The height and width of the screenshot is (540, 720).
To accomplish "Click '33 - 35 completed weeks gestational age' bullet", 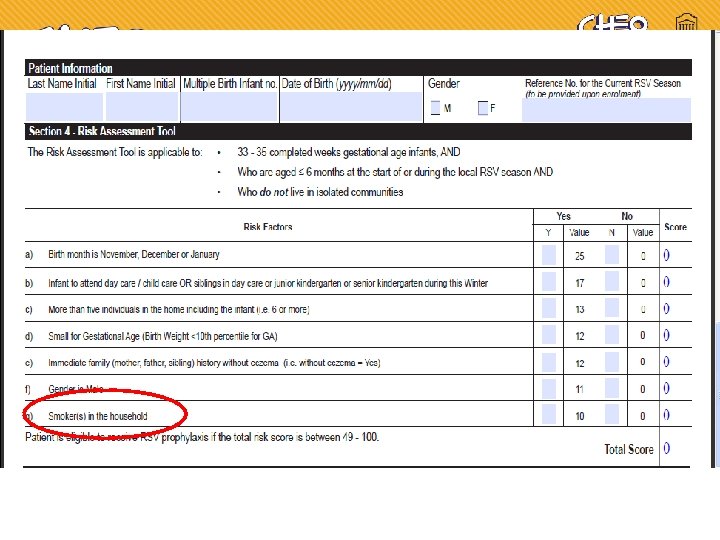I will [349, 152].
